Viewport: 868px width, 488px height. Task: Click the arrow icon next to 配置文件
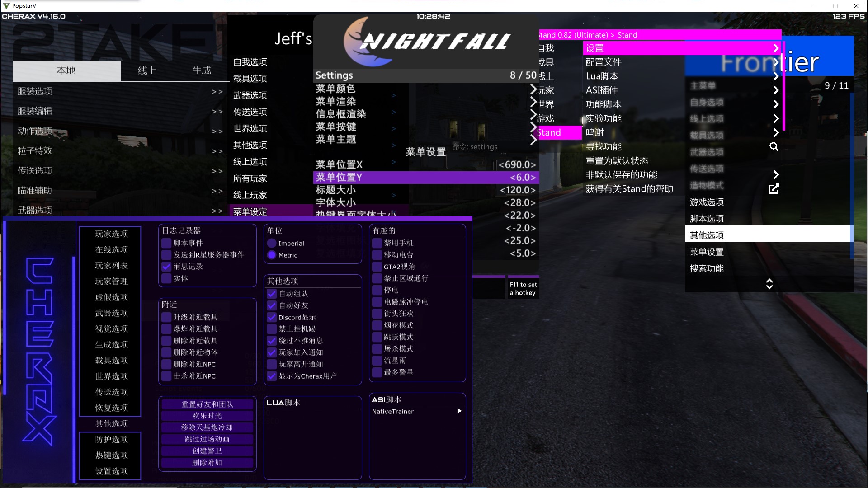776,62
